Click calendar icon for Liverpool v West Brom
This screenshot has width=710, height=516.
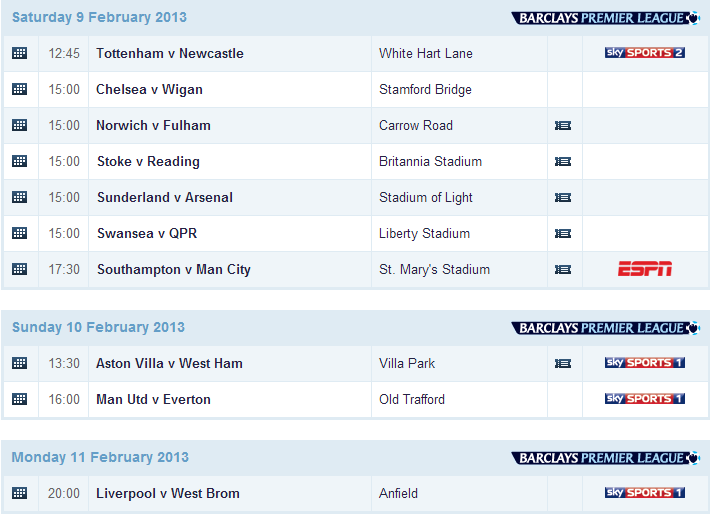[x=19, y=493]
